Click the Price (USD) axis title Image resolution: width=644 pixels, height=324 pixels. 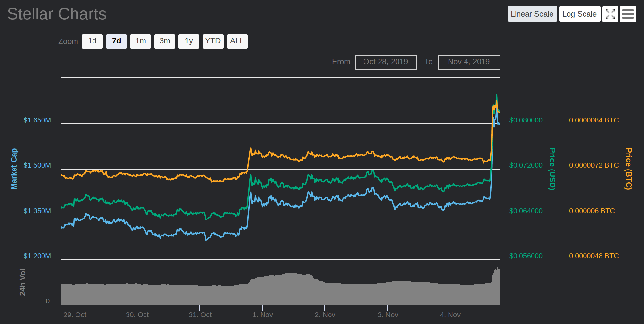click(552, 169)
